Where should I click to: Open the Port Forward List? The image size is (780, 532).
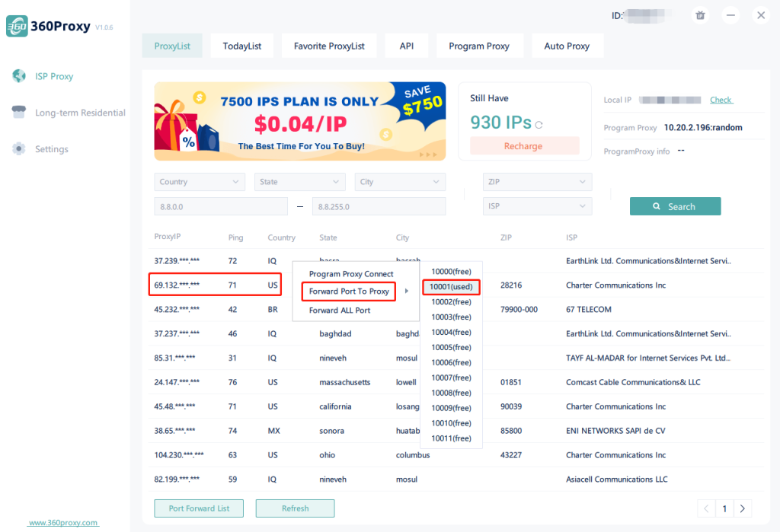coord(199,508)
